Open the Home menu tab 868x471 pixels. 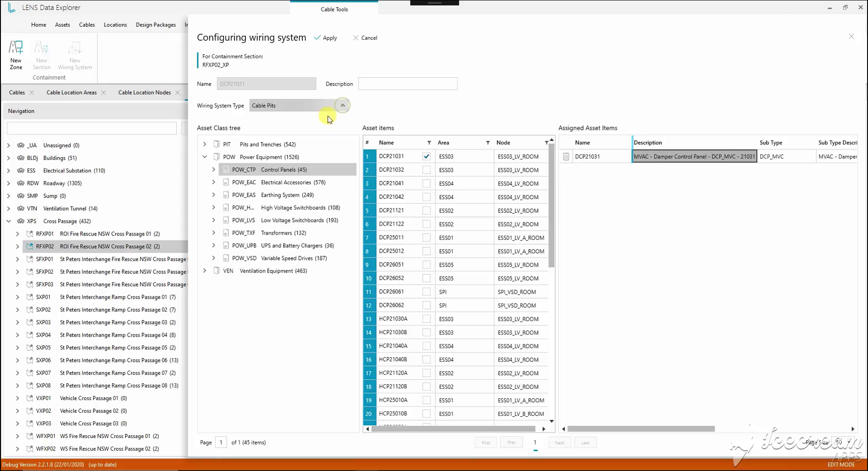[38, 25]
